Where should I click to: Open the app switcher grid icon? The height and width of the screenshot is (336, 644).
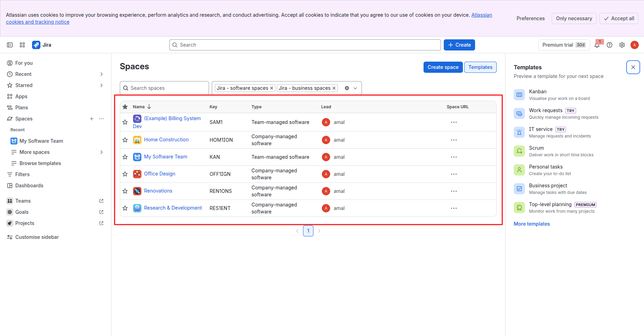(22, 45)
